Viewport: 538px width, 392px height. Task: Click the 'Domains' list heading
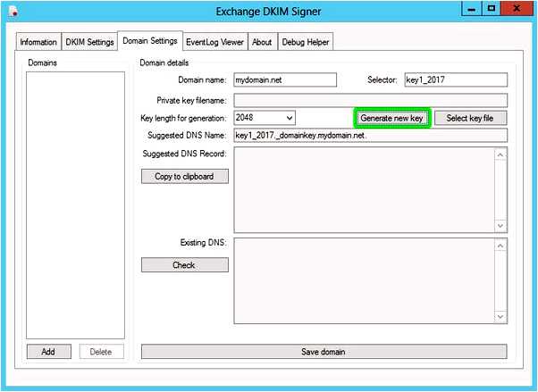click(43, 63)
